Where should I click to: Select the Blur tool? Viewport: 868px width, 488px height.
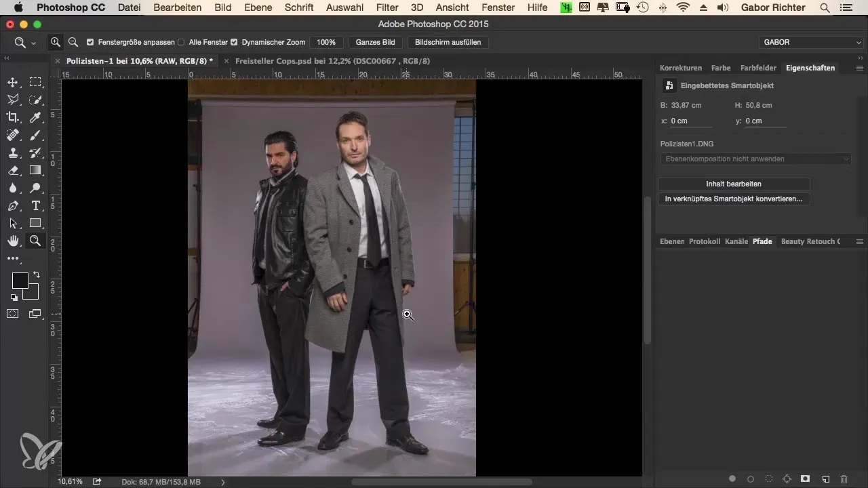(12, 188)
